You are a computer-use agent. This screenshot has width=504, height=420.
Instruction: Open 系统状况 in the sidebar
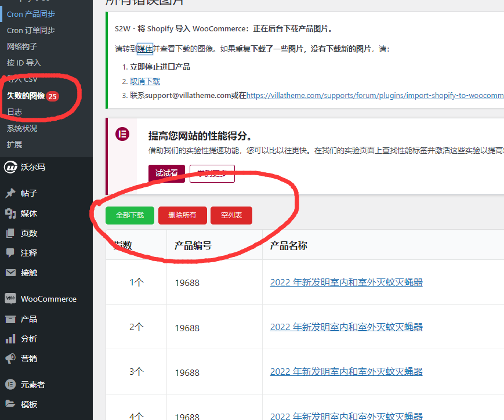(x=22, y=128)
